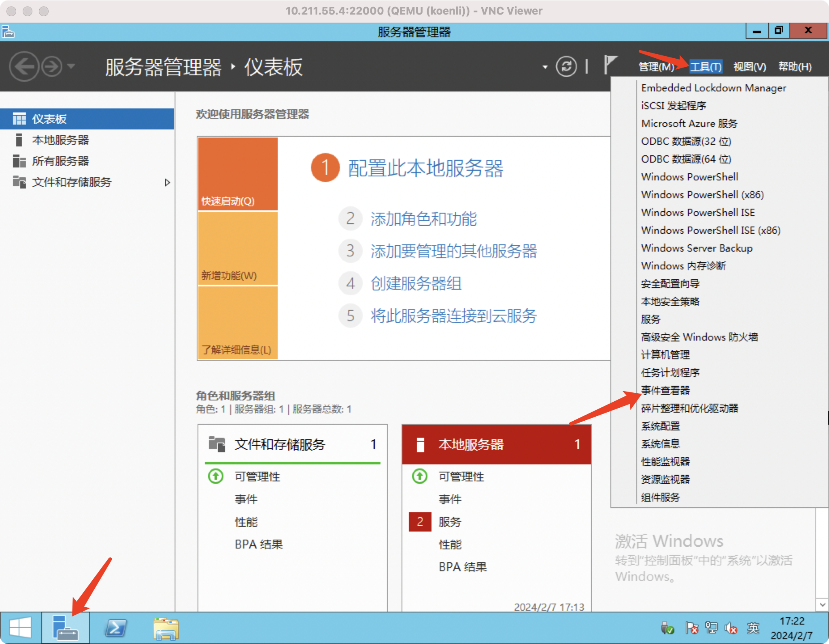Click the refresh icon in header
This screenshot has width=829, height=644.
click(x=566, y=66)
